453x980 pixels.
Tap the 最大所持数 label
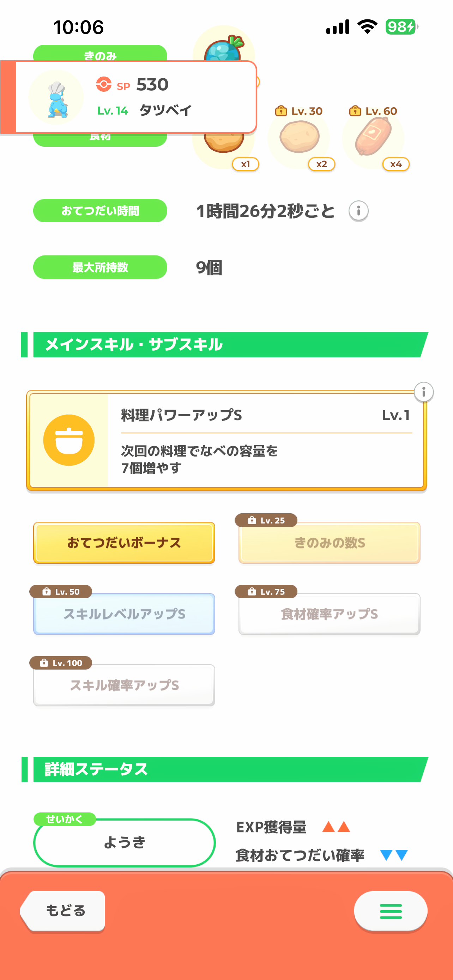coord(100,267)
